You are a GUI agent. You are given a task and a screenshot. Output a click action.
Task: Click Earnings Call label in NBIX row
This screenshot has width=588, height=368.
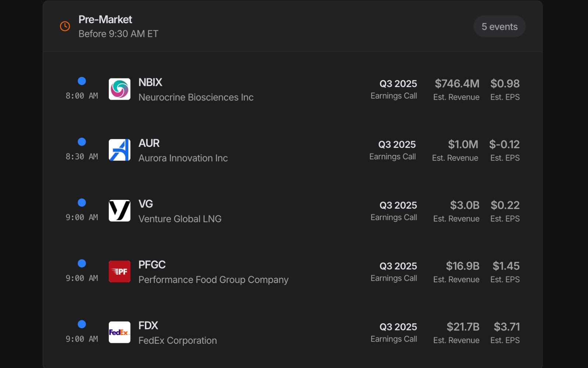point(394,96)
